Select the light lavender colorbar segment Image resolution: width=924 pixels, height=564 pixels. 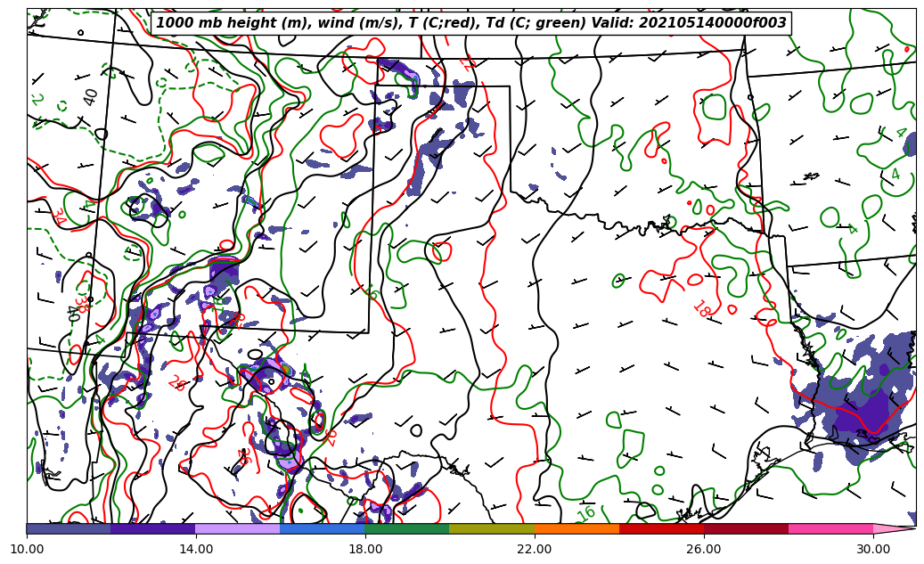click(238, 528)
